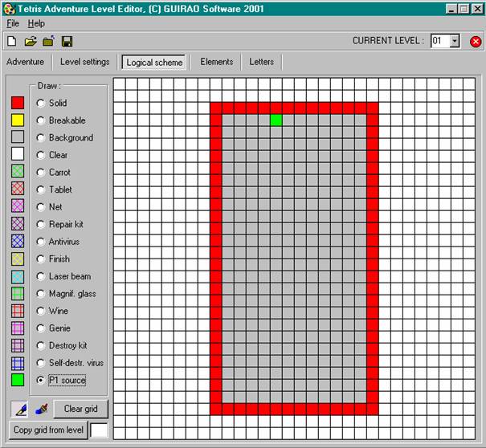Click the green P1 source cell in the grid
The width and height of the screenshot is (486, 448).
point(276,120)
